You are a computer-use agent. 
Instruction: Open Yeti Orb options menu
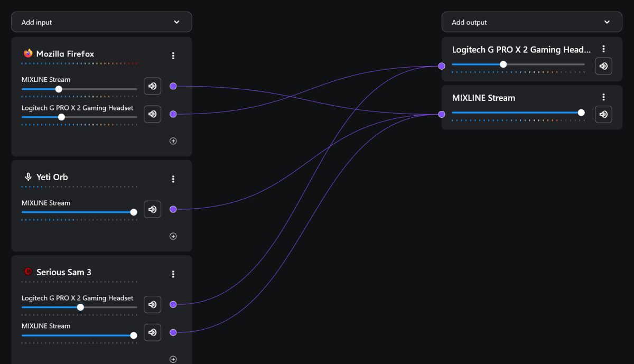click(173, 179)
